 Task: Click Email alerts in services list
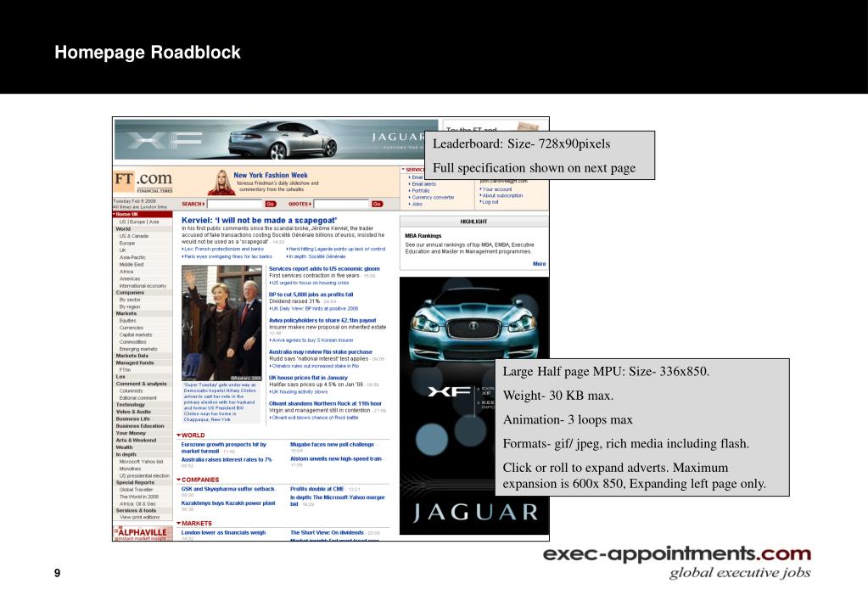coord(423,184)
